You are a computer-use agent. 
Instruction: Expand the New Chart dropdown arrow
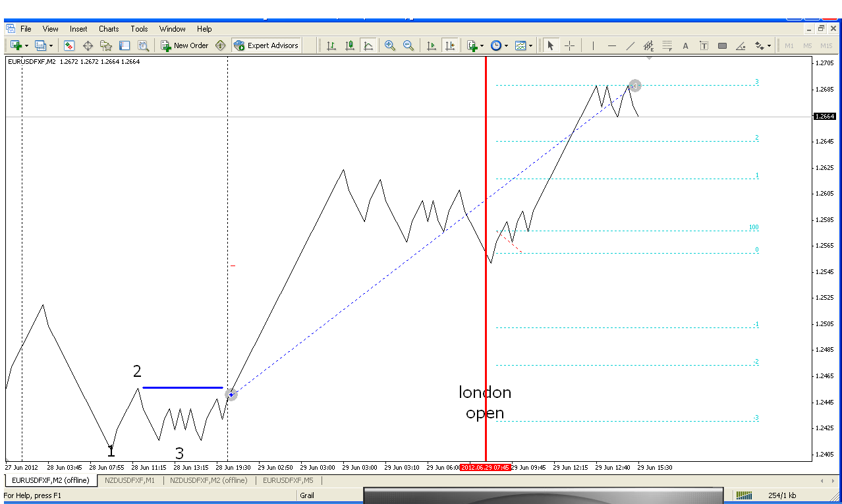click(26, 46)
